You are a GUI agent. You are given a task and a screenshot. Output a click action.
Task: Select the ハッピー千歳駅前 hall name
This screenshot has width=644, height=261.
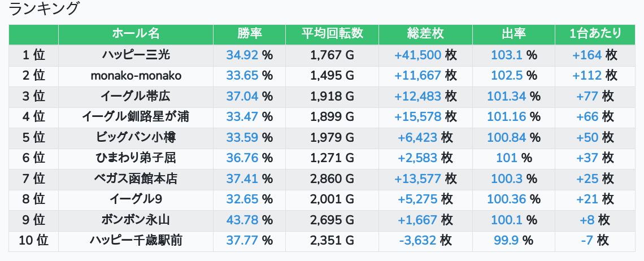point(136,241)
